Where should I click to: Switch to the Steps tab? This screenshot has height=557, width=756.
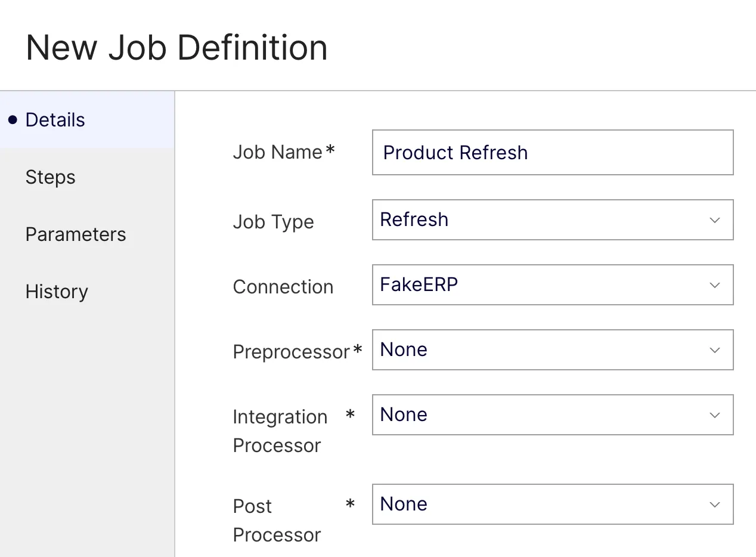pos(87,177)
